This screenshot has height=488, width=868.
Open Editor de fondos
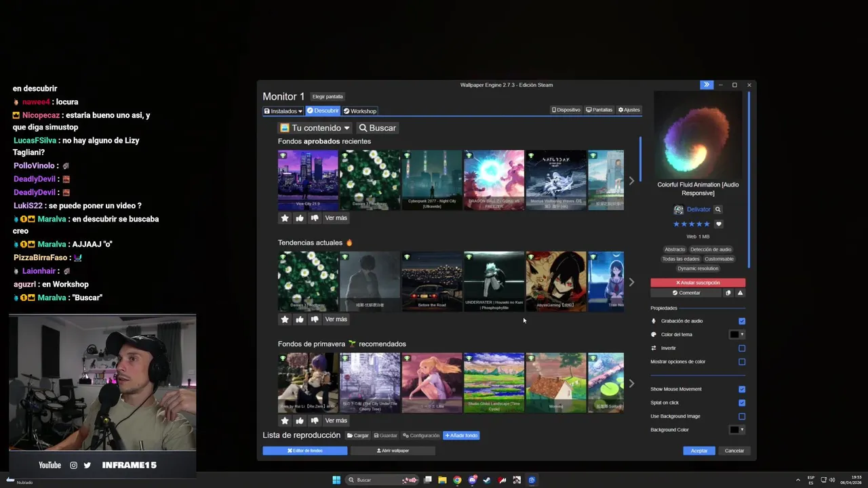(305, 451)
